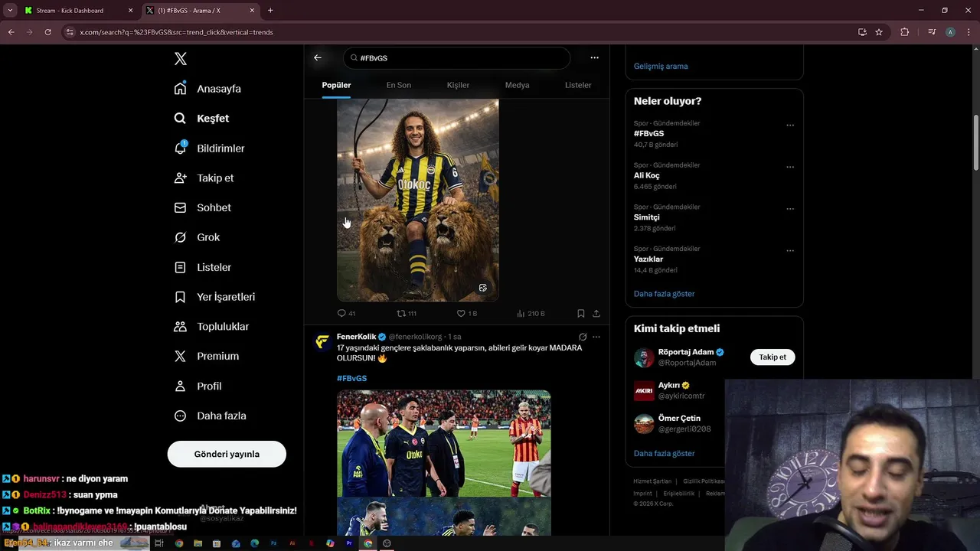Click #FBvGS search input field
980x551 pixels.
tap(457, 58)
